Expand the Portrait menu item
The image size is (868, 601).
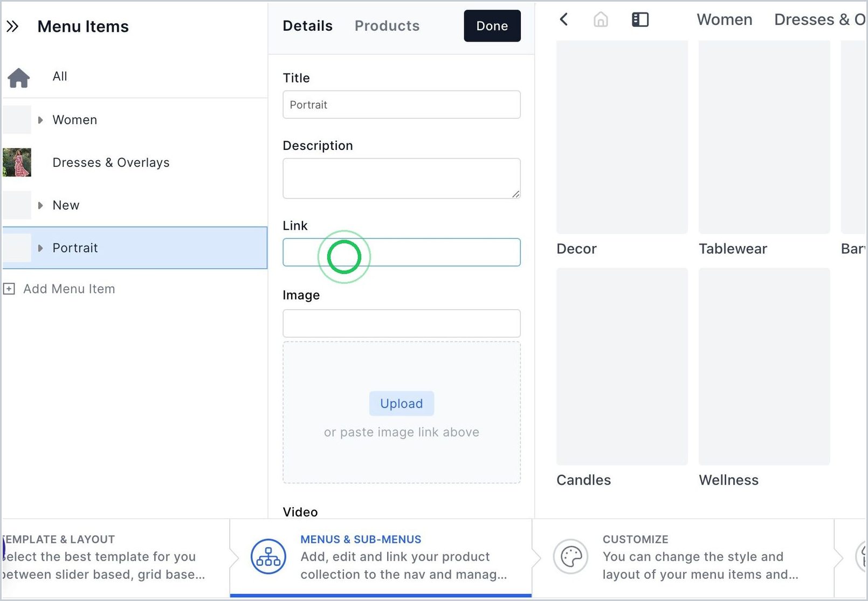click(40, 248)
